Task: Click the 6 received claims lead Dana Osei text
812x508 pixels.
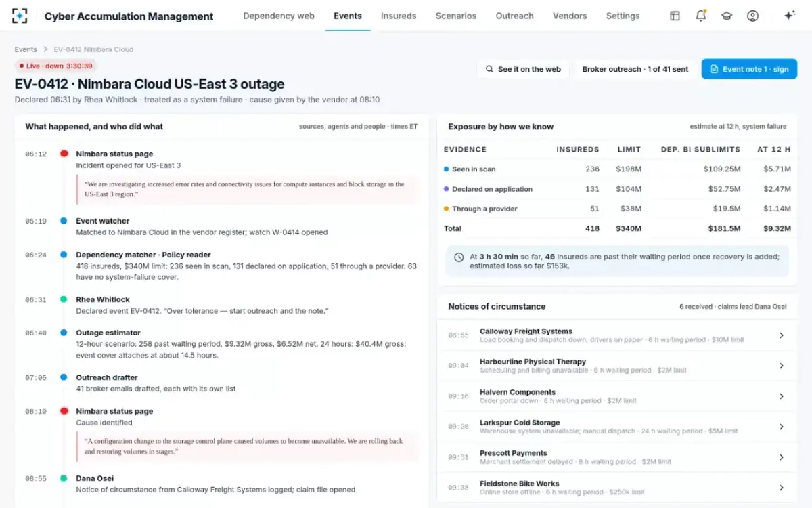Action: click(733, 307)
